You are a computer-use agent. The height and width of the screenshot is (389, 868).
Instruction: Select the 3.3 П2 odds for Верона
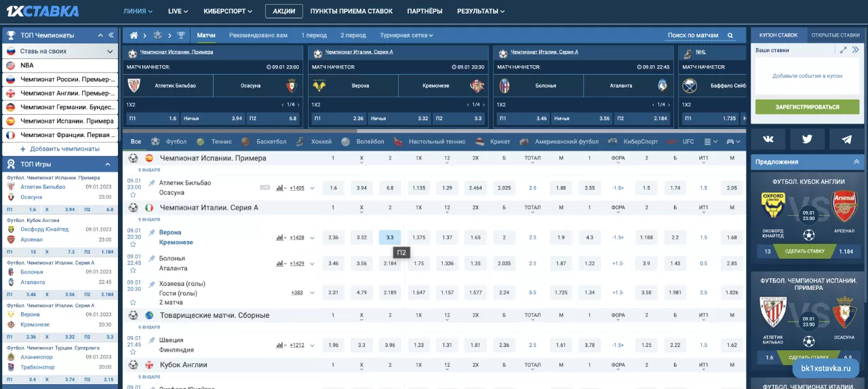point(390,238)
